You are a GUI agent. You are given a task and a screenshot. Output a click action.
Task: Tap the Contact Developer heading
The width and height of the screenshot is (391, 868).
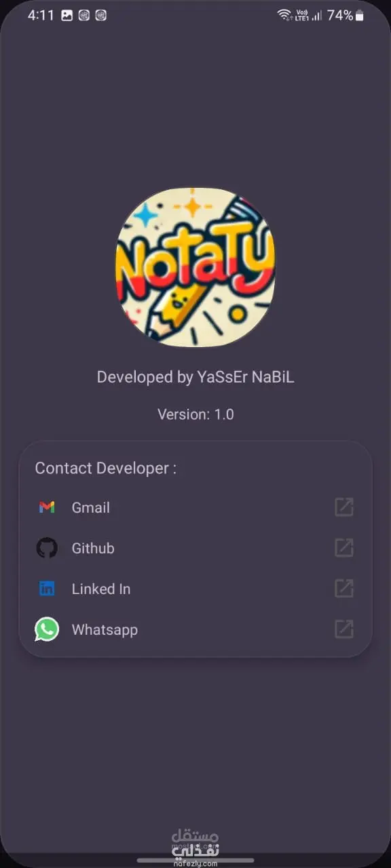click(x=106, y=469)
